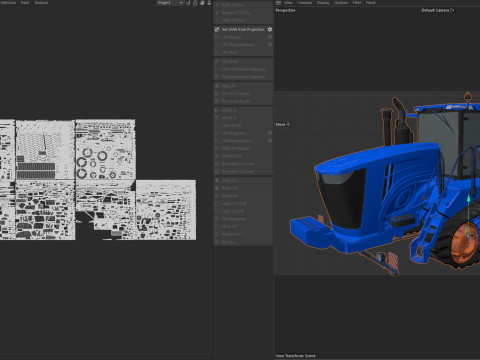Start Interactive Mapping
Image resolution: width=480 pixels, height=360 pixels.
243,69
